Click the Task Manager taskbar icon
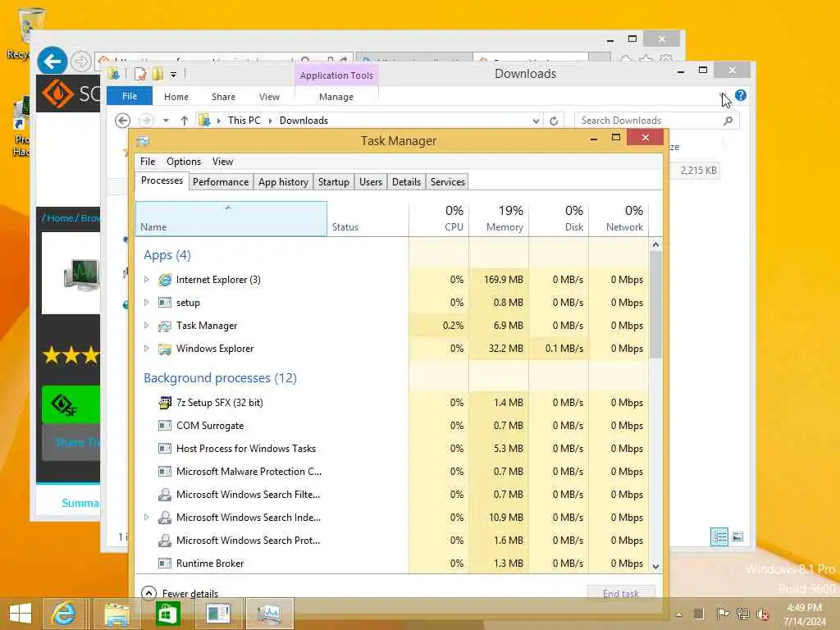 pyautogui.click(x=269, y=614)
